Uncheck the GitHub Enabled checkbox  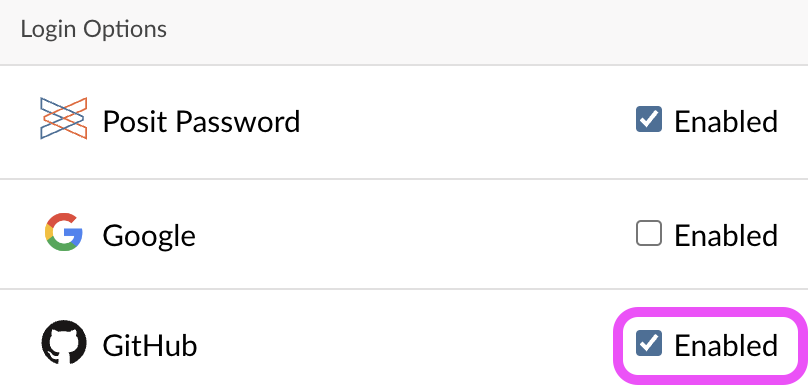click(x=649, y=343)
